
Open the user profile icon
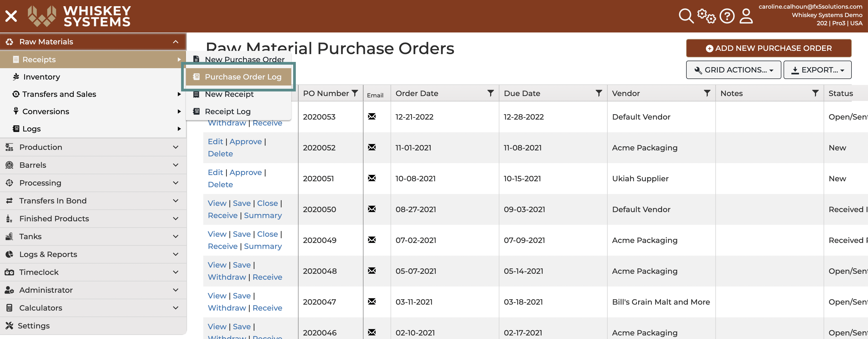click(x=746, y=16)
